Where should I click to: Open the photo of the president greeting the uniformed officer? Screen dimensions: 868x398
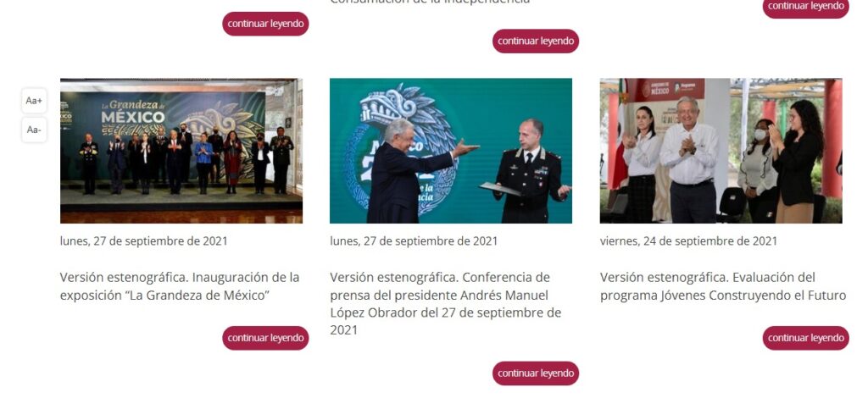[x=451, y=151]
